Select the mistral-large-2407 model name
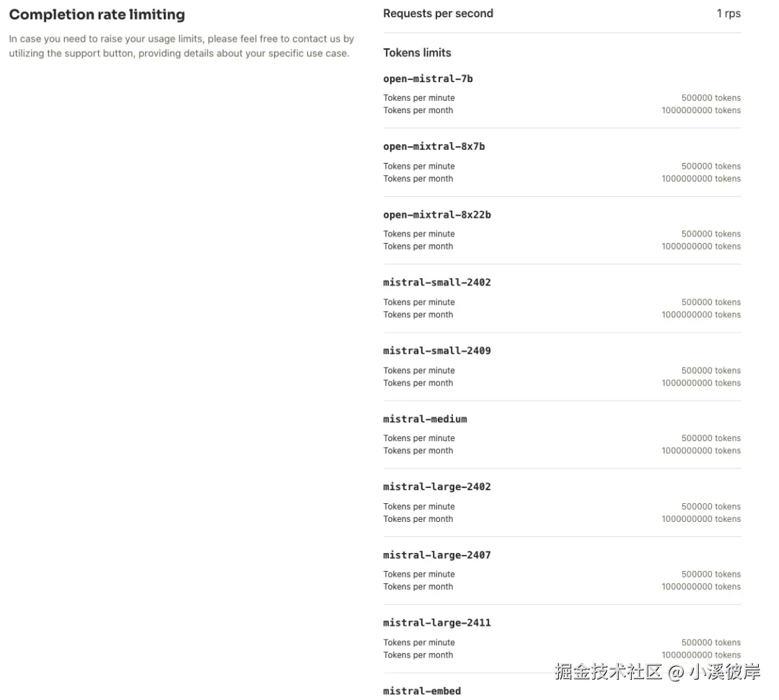The image size is (779, 700). pos(436,555)
